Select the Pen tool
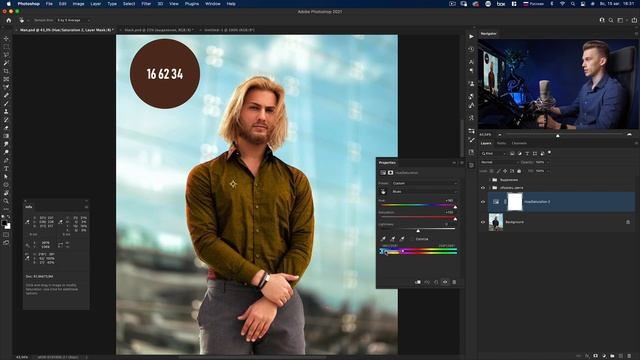 point(6,160)
